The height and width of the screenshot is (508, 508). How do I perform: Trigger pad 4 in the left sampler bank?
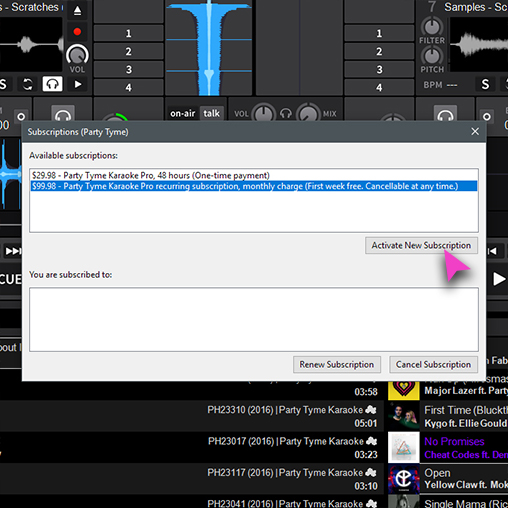click(129, 87)
